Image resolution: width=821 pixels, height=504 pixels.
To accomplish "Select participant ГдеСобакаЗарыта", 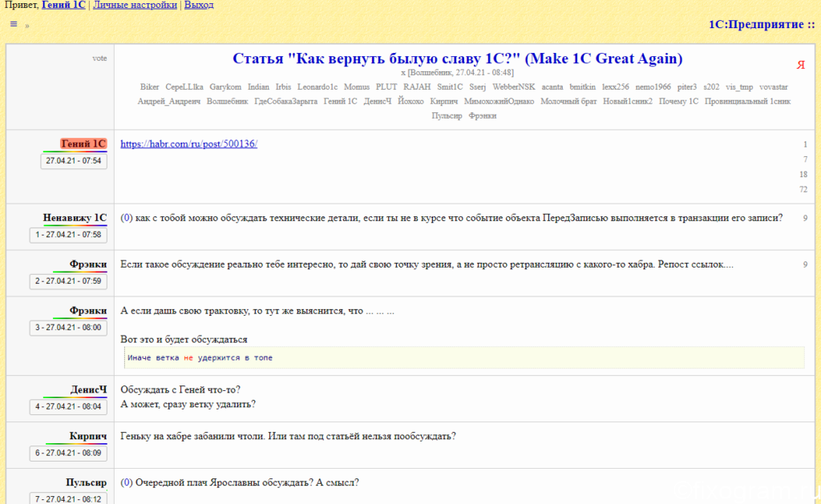I will tap(286, 102).
